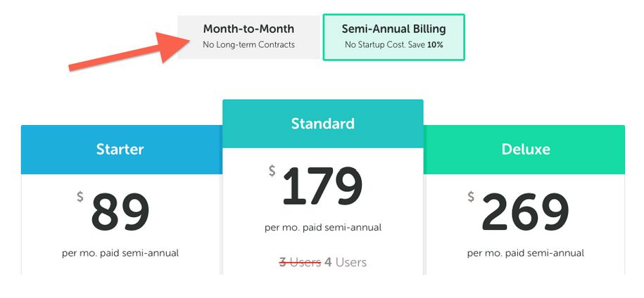Click the dollar sign beside the 269 price

[471, 197]
